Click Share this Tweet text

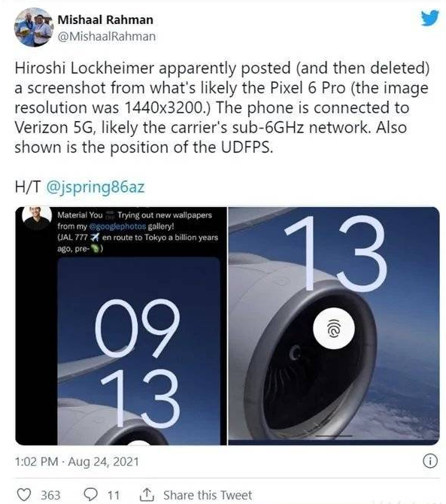coord(208,495)
